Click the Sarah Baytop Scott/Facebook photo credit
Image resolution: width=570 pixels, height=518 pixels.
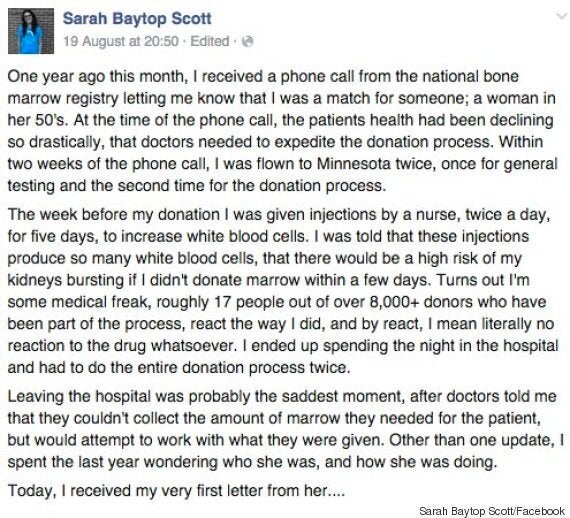tap(491, 511)
